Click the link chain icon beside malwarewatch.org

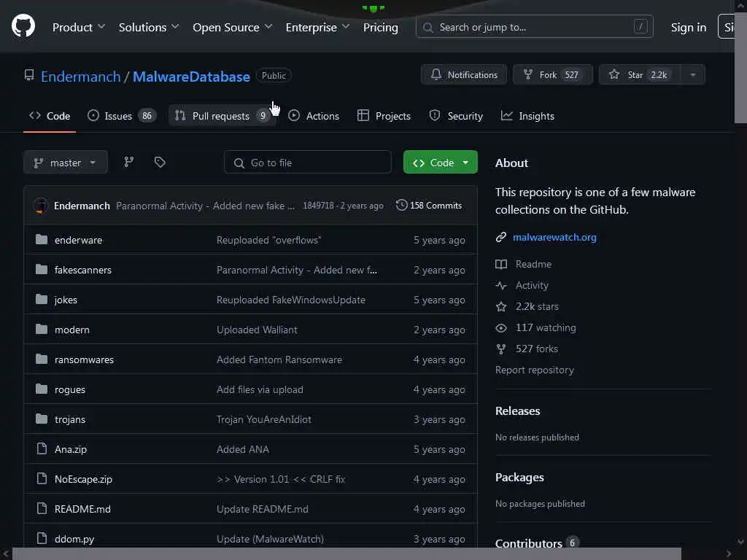tap(500, 237)
